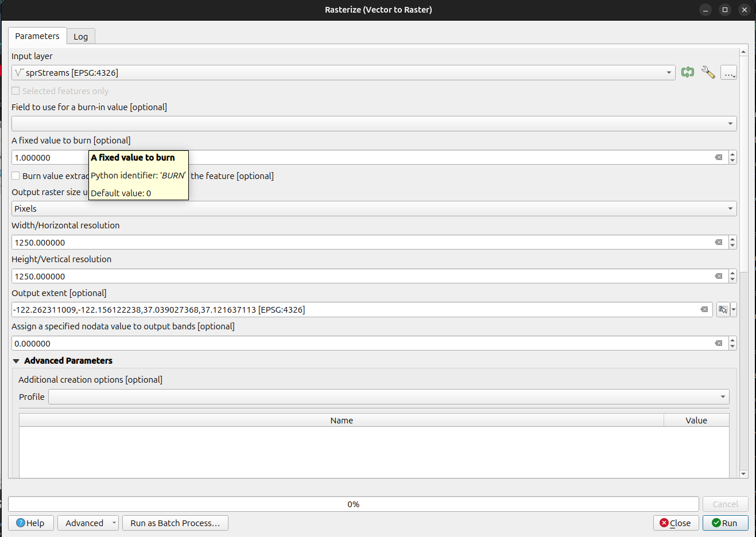Click the iterate over input layer icon
Screen dimensions: 756x537
click(x=687, y=72)
